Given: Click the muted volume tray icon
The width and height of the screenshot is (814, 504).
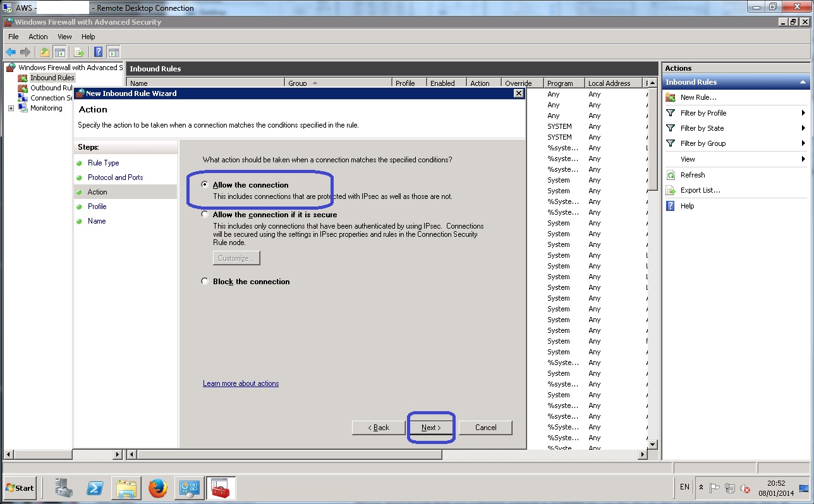Looking at the screenshot, I should [745, 488].
